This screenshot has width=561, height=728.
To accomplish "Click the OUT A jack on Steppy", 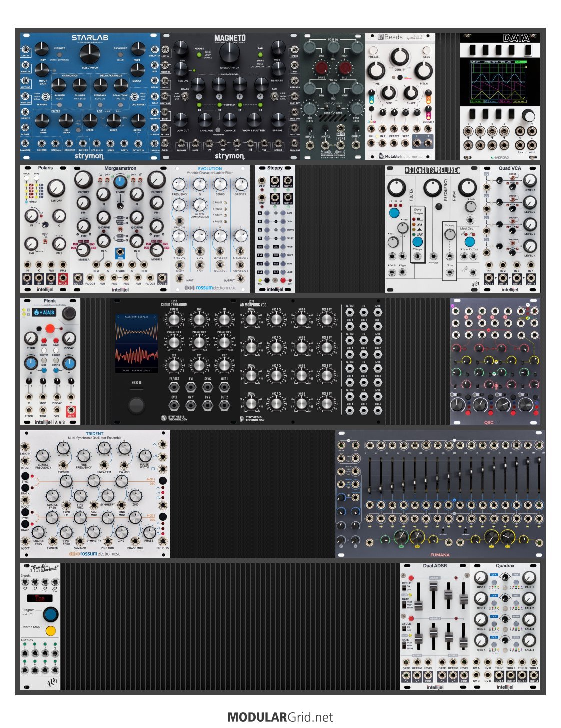I will (275, 180).
